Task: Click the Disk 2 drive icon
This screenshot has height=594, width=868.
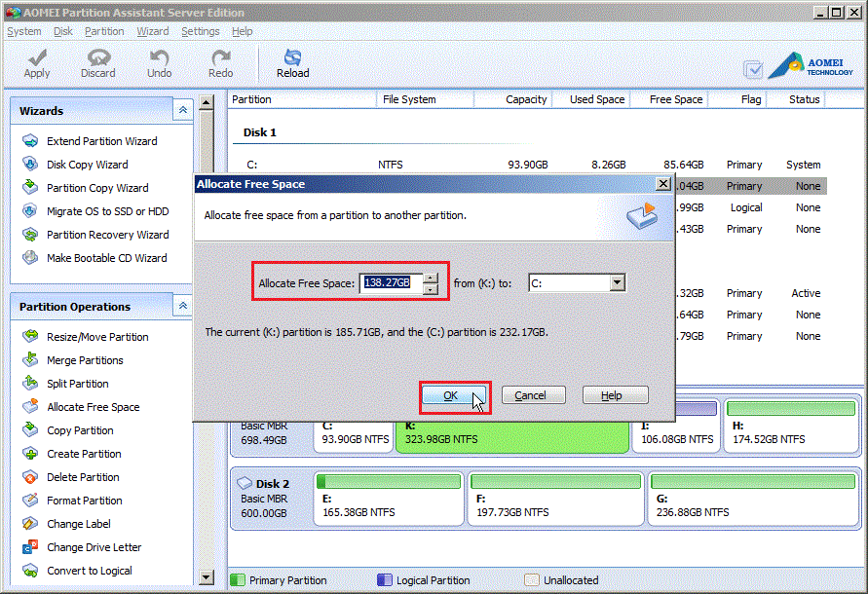Action: pyautogui.click(x=245, y=483)
